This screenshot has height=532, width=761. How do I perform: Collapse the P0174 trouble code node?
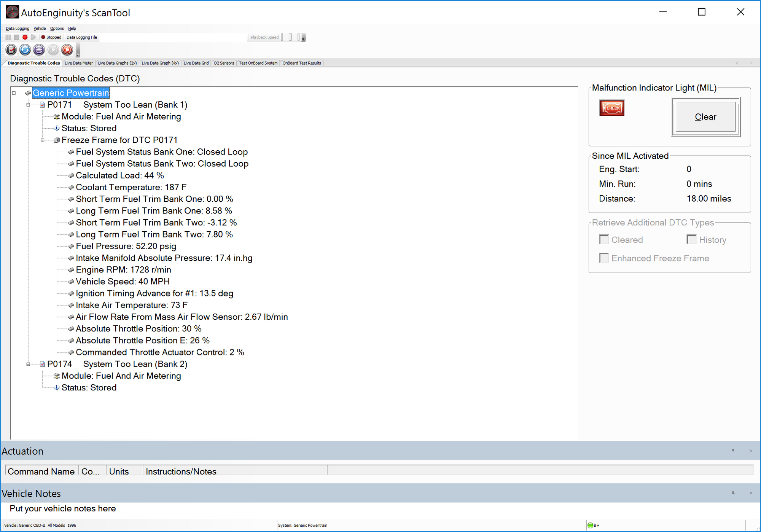(28, 364)
